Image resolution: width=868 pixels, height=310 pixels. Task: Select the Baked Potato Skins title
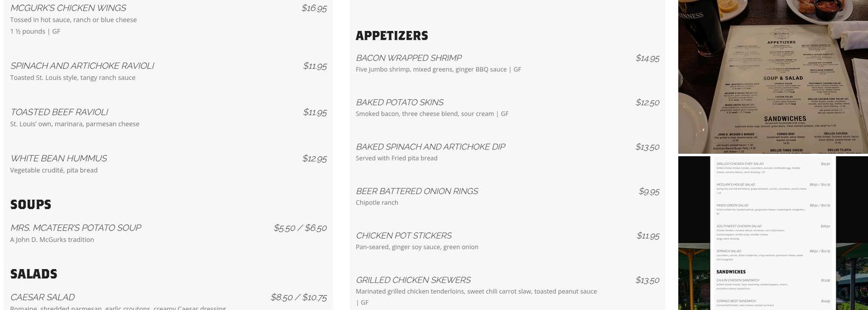pyautogui.click(x=399, y=102)
